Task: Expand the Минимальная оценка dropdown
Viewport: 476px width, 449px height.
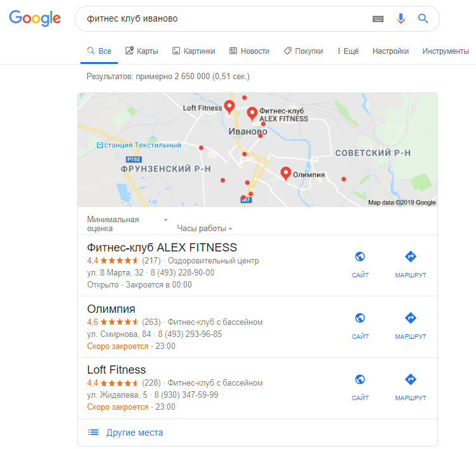Action: (127, 224)
